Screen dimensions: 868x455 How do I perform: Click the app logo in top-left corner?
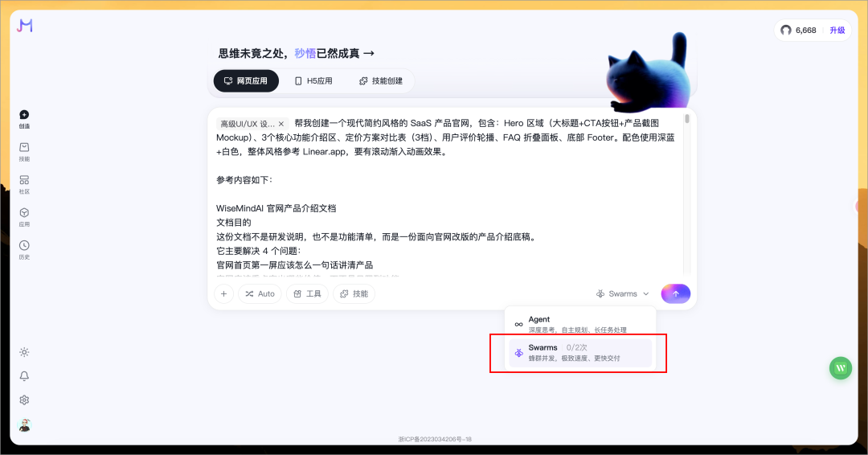(x=25, y=26)
